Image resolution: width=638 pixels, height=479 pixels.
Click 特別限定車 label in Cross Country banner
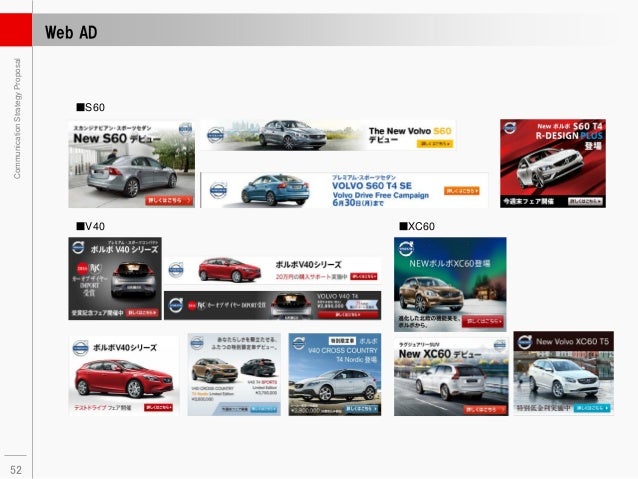point(342,341)
